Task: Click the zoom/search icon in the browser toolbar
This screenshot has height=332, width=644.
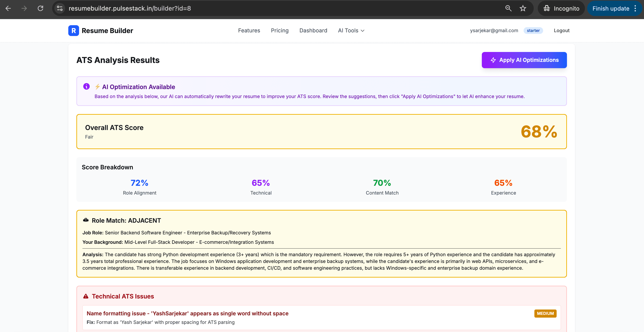Action: 508,8
